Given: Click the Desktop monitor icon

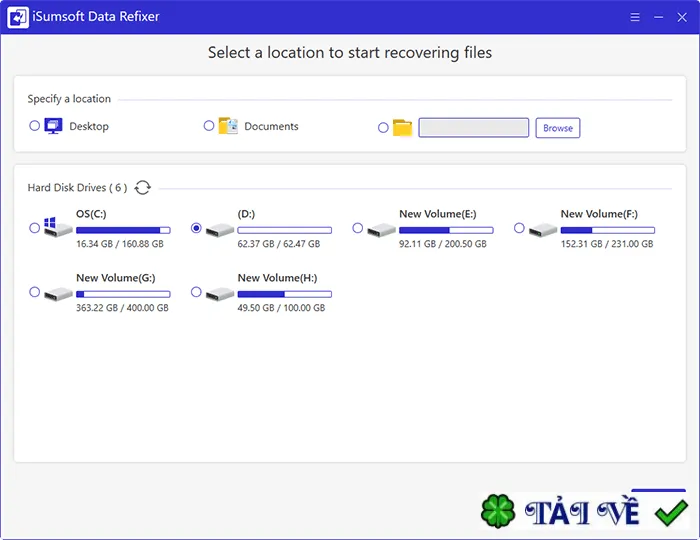Looking at the screenshot, I should [x=54, y=126].
